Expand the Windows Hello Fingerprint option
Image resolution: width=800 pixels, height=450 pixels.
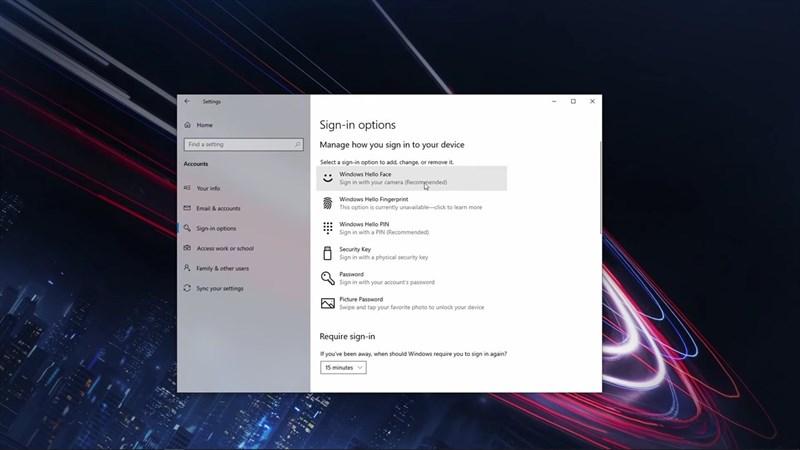click(x=412, y=203)
